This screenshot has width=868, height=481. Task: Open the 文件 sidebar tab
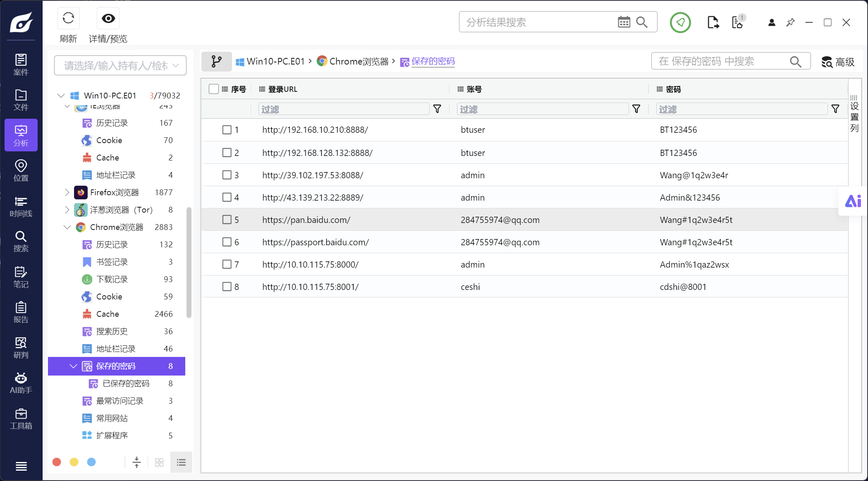coord(21,100)
